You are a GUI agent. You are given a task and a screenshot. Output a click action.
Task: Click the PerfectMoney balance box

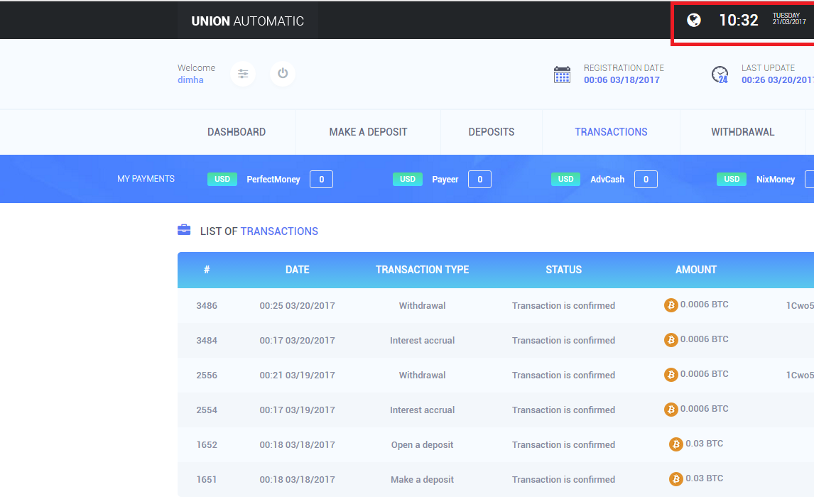pyautogui.click(x=321, y=180)
